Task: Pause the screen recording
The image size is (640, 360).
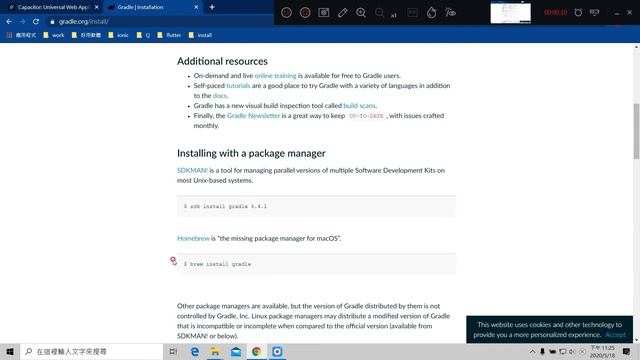Action: click(287, 13)
